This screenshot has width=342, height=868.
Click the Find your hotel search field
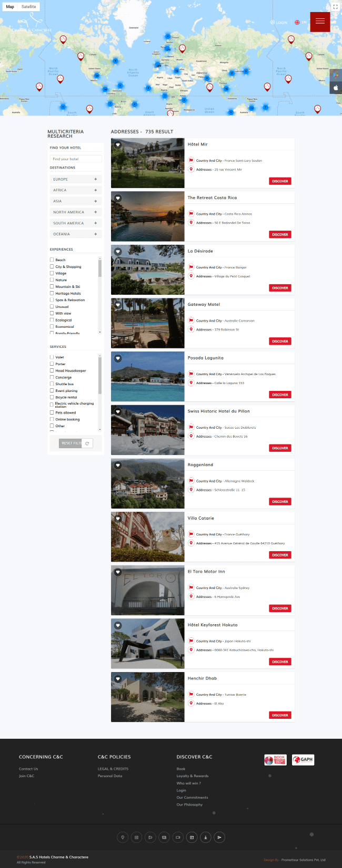(76, 159)
